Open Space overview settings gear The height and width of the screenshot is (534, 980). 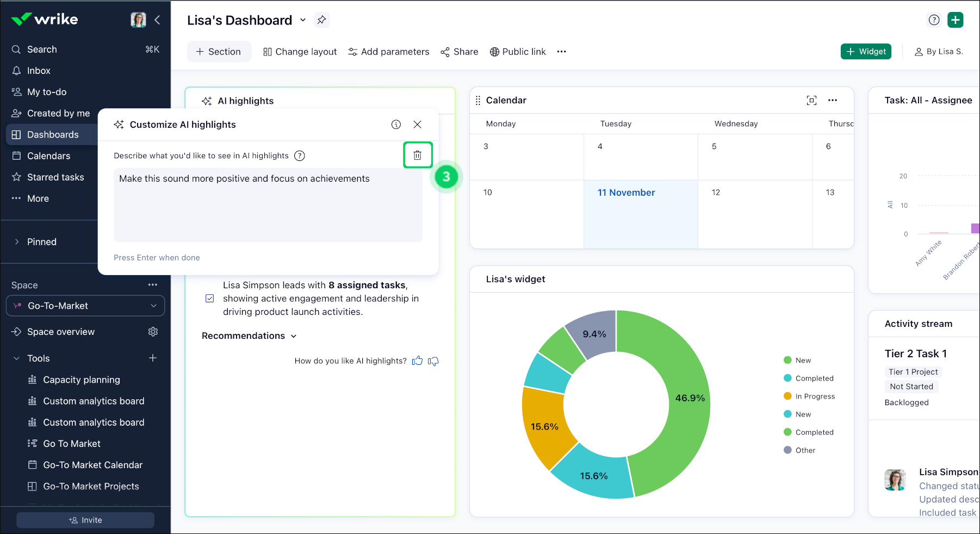click(x=153, y=332)
